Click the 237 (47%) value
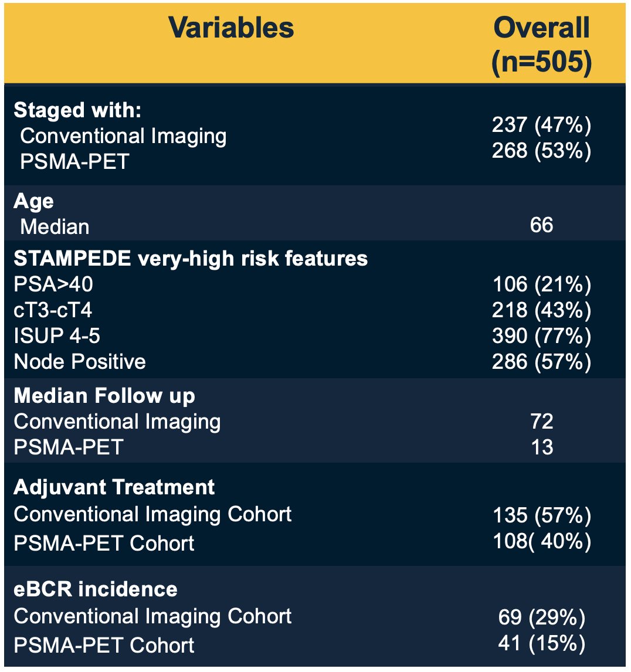 (541, 125)
